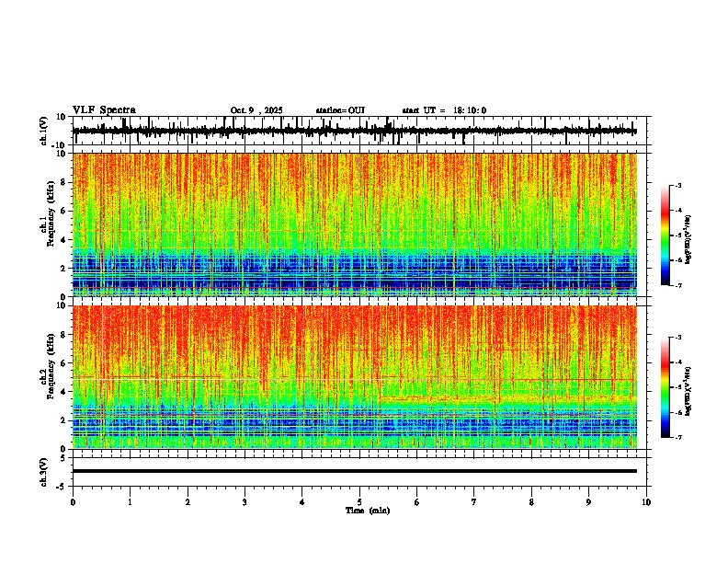Click the "5" tick on the Time axis
This screenshot has width=728, height=563.
pos(359,502)
